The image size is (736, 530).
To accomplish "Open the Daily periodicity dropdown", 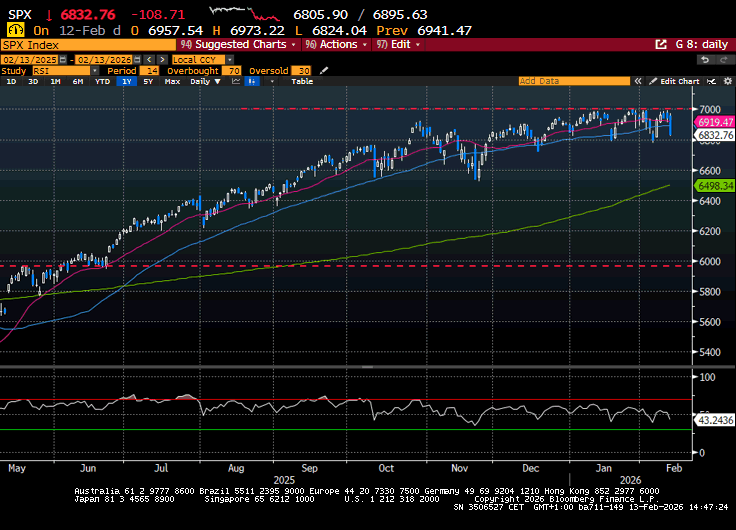I will coord(204,81).
